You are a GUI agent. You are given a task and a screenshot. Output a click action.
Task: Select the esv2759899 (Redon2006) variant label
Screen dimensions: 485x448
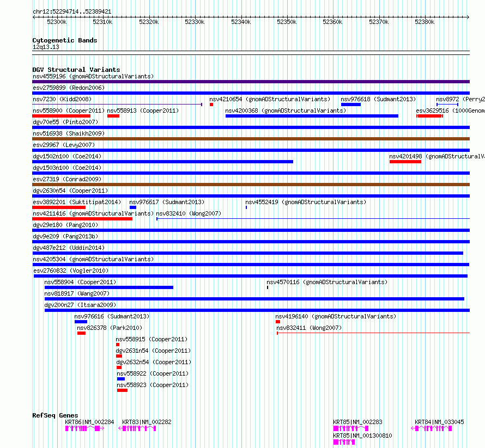[69, 88]
